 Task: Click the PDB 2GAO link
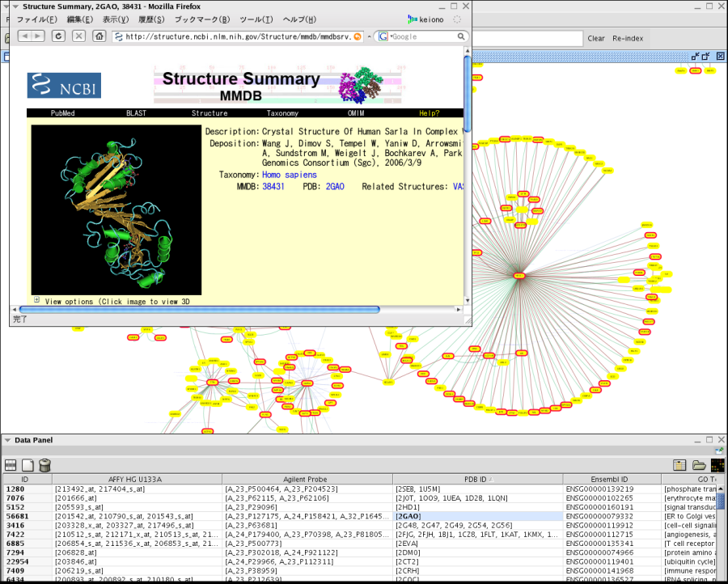335,186
